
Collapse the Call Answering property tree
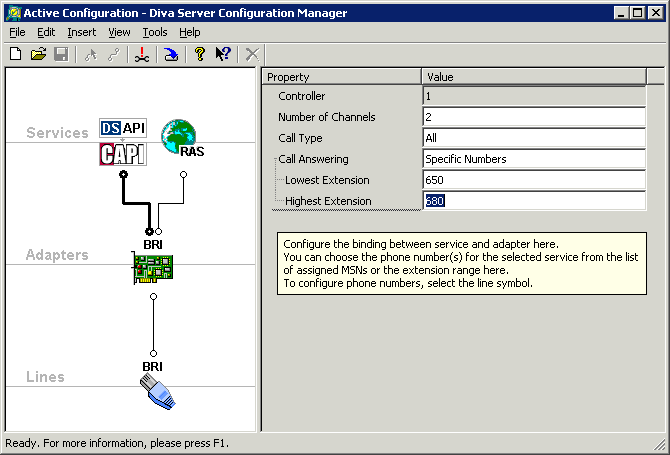click(275, 159)
